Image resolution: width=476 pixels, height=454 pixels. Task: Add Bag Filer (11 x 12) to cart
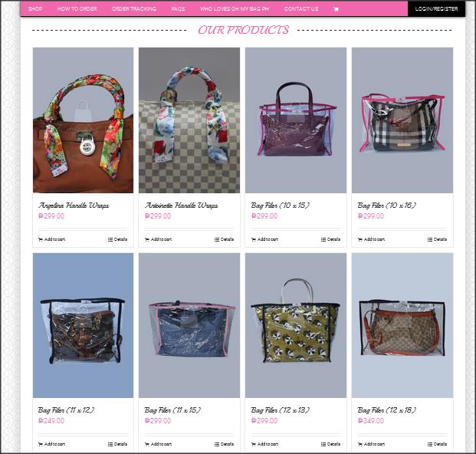pyautogui.click(x=51, y=444)
